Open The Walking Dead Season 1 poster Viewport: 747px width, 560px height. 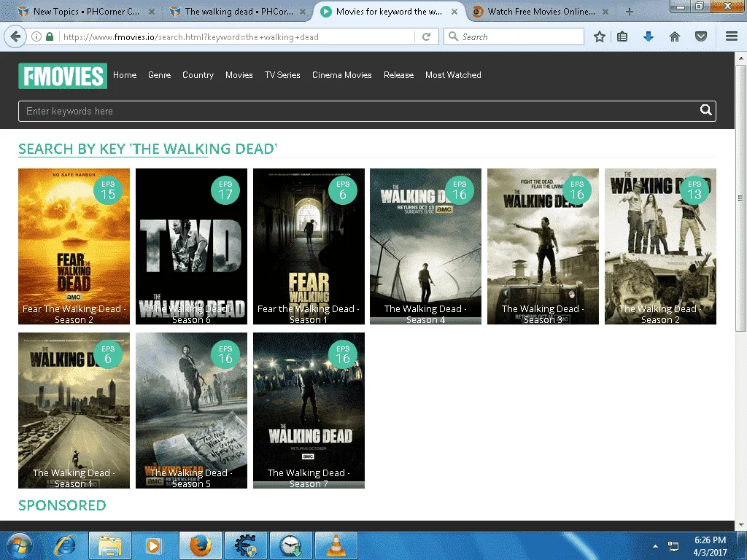74,411
